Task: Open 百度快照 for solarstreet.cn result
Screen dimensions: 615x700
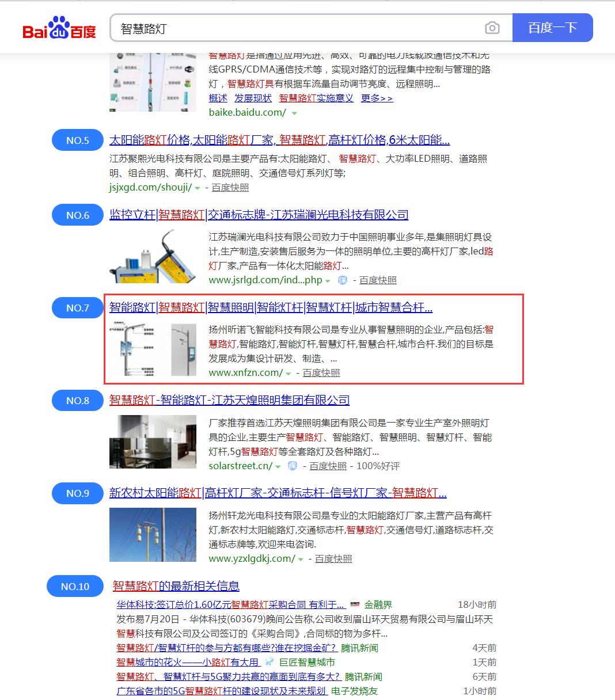Action: [x=328, y=466]
